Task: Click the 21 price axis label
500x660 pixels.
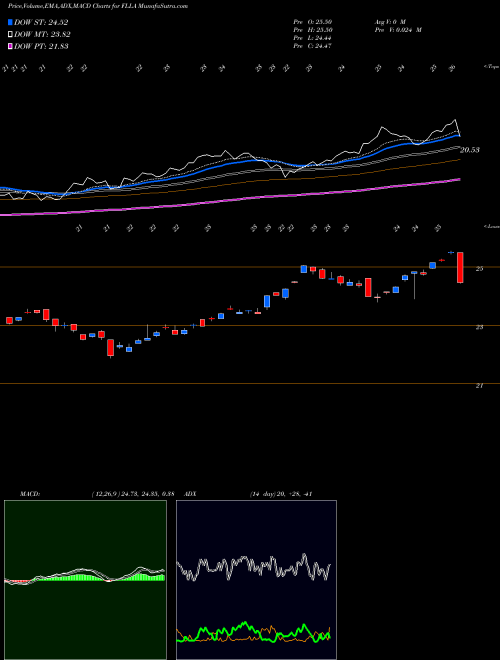Action: tap(479, 386)
